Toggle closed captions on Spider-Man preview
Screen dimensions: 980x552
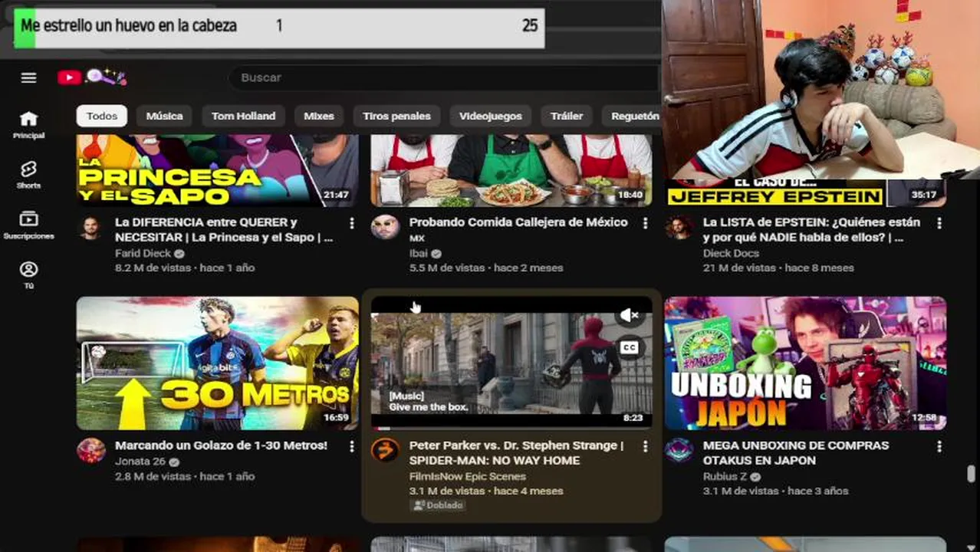coord(630,347)
